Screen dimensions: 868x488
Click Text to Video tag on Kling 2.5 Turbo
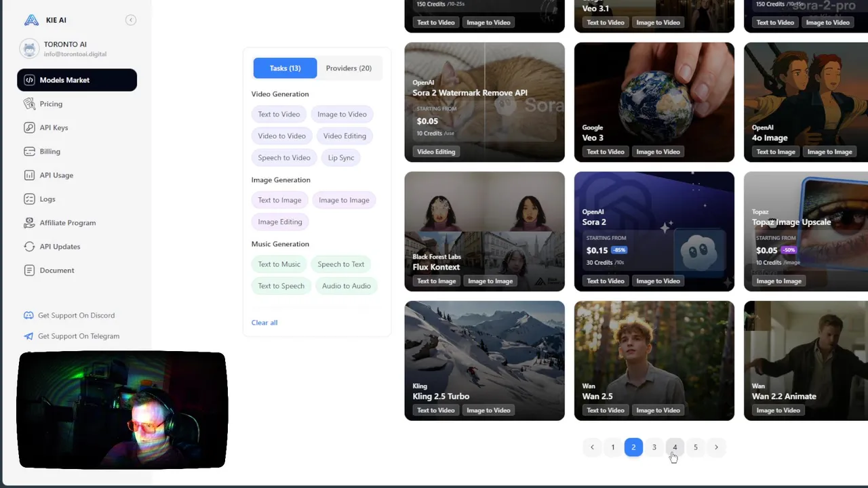[x=436, y=410]
